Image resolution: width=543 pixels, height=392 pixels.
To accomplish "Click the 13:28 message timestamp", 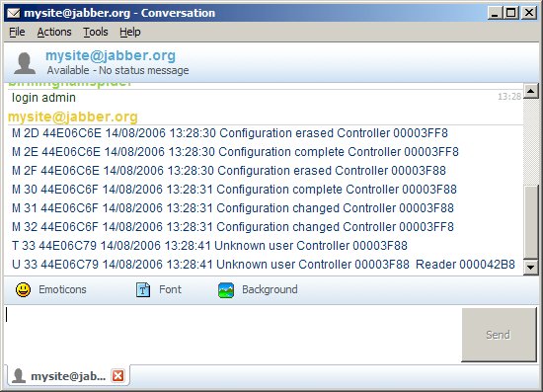I will tap(509, 97).
